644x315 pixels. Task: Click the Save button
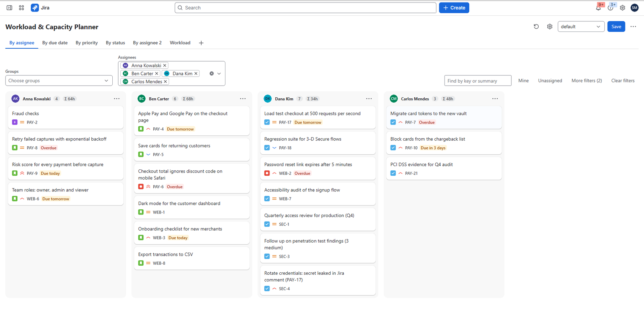[616, 27]
